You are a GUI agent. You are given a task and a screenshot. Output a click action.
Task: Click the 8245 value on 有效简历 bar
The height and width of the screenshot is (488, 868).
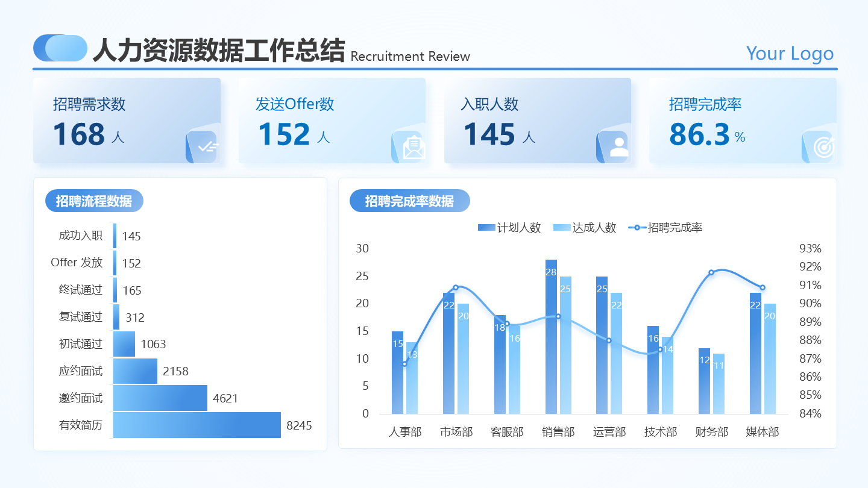click(300, 425)
